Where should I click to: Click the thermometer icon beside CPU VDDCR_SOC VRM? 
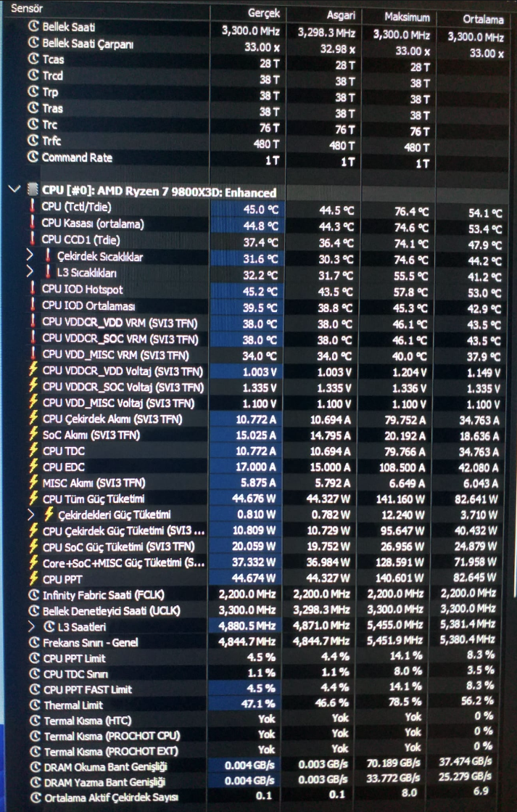[x=33, y=339]
